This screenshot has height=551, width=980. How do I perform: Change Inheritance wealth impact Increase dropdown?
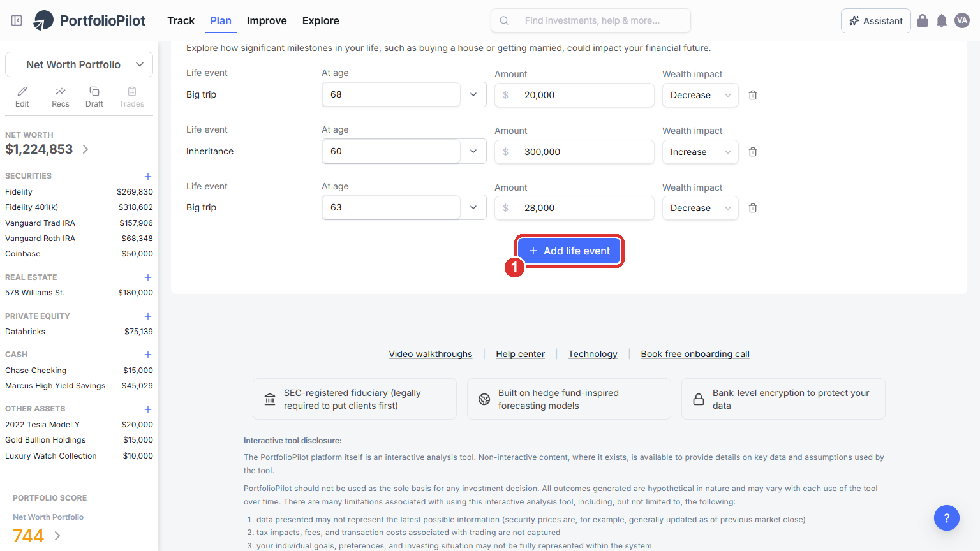[x=700, y=152]
